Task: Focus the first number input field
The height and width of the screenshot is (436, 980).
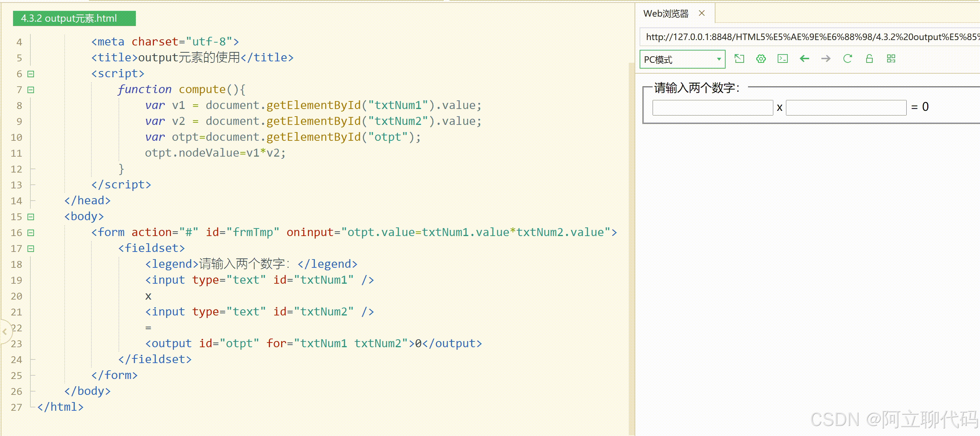Action: [x=713, y=108]
